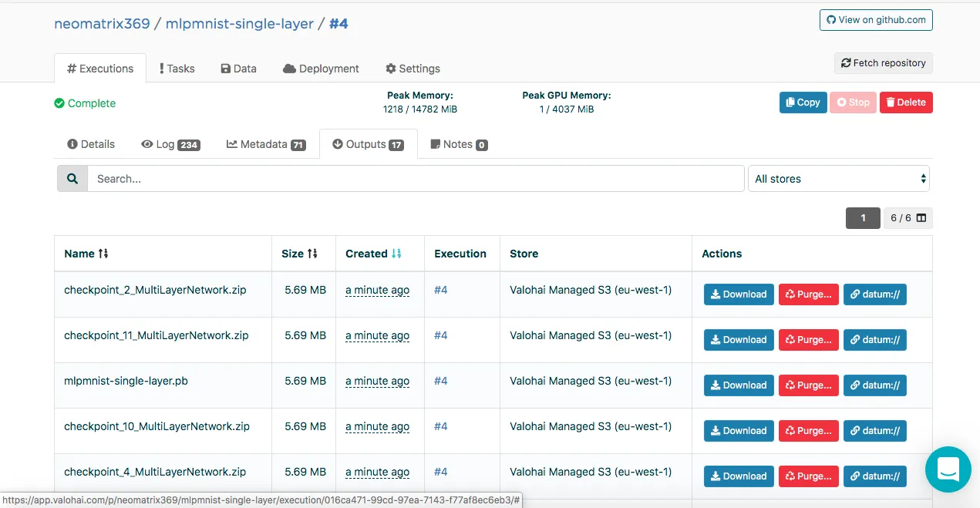Switch to the Tasks tab

tap(177, 69)
